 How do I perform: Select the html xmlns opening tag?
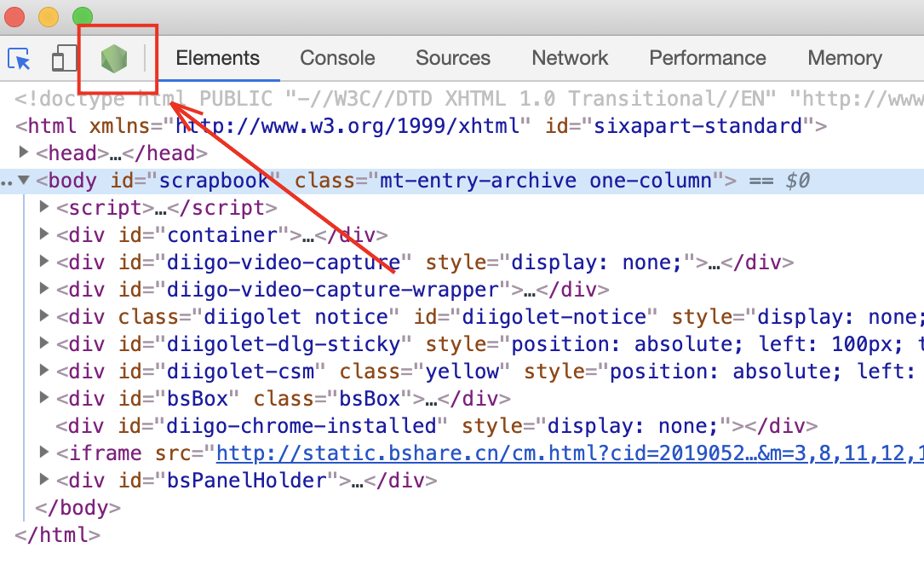coord(421,125)
